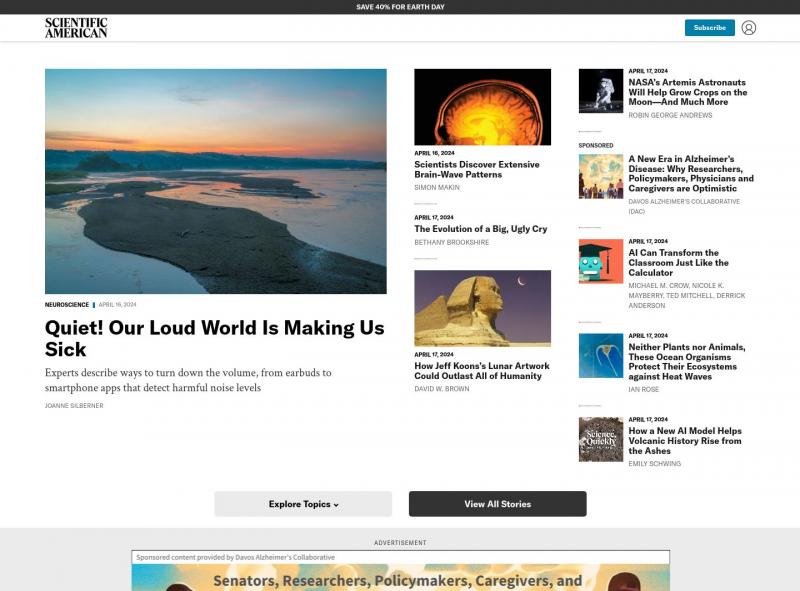The height and width of the screenshot is (591, 800).
Task: Open How Jeff Koons's Lunar Artwork article
Action: tap(482, 371)
